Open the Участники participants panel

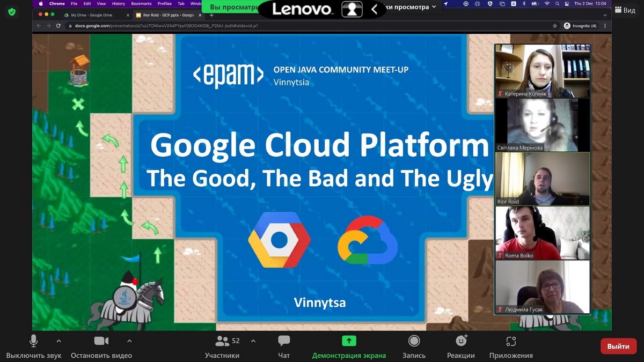222,341
